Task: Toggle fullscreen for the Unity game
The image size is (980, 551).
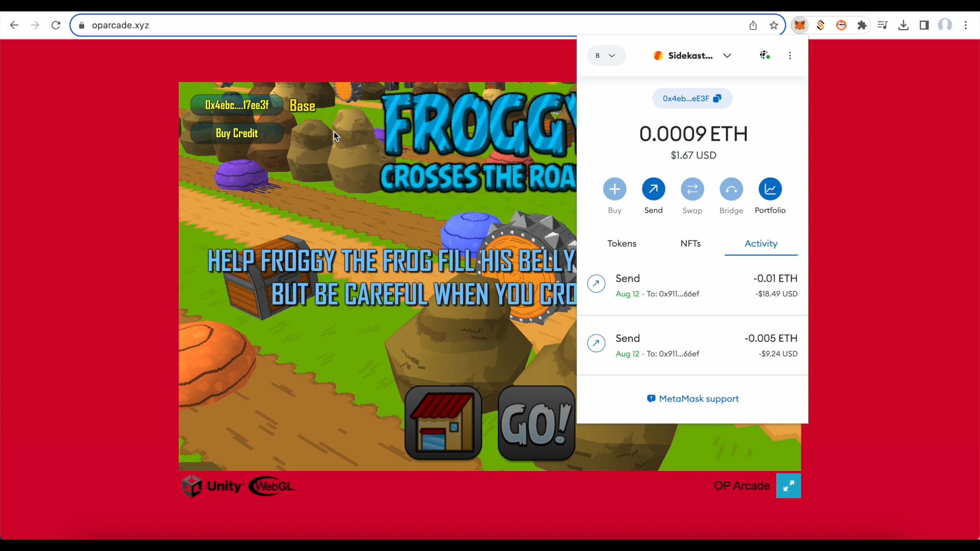Action: pos(788,486)
